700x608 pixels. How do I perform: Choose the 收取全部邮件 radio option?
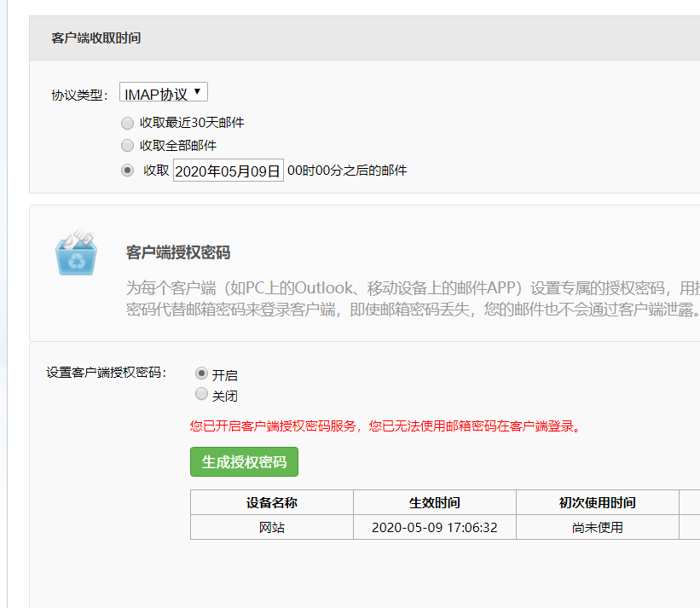pyautogui.click(x=128, y=145)
